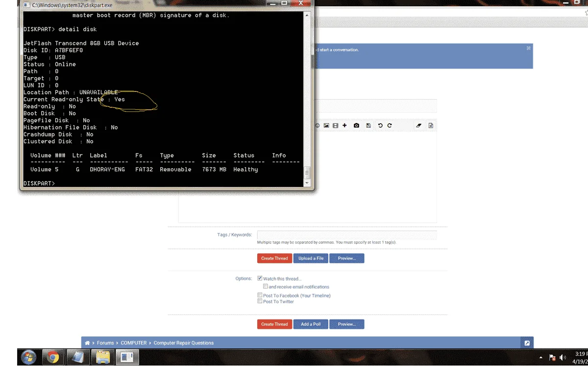The height and width of the screenshot is (368, 588).
Task: Open Forums breadcrumb link
Action: click(x=105, y=343)
